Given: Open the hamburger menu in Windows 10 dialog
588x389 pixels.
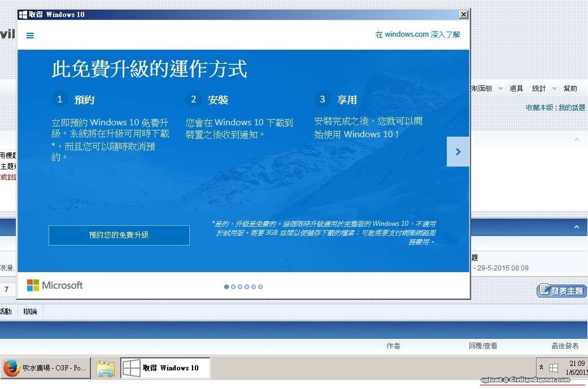Looking at the screenshot, I should coord(31,36).
